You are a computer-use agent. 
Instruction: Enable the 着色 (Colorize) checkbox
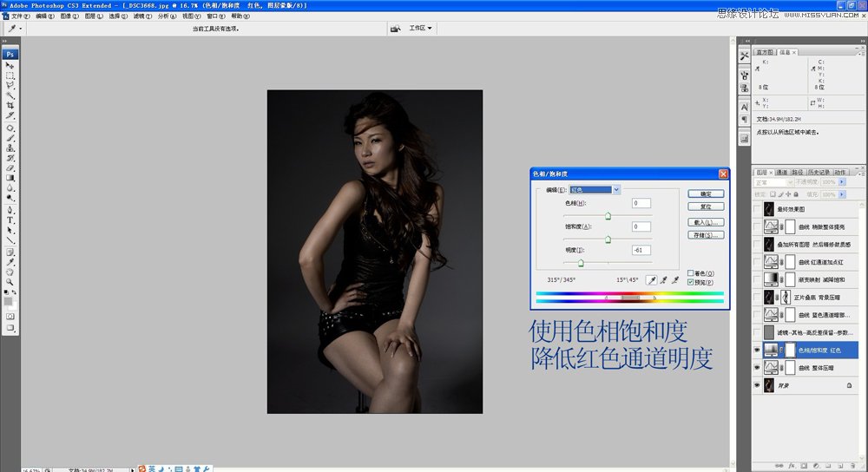(691, 273)
